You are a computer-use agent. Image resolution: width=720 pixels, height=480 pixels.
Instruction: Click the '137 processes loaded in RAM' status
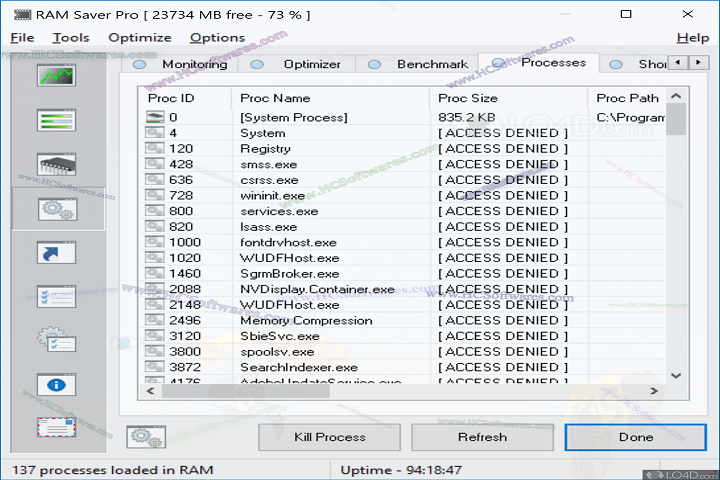tap(112, 470)
